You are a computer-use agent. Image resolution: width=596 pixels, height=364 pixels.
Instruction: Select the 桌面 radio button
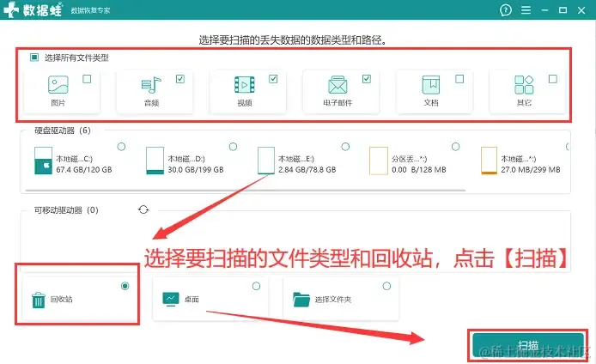256,286
